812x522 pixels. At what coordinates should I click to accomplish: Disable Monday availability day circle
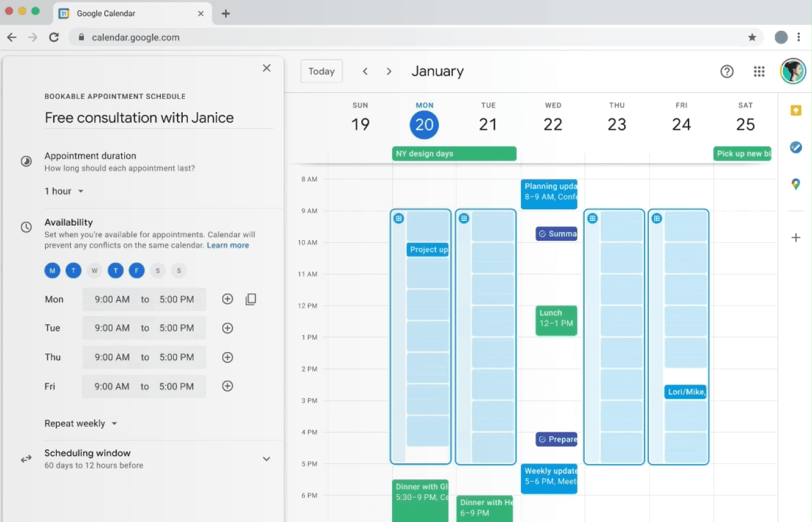point(52,270)
